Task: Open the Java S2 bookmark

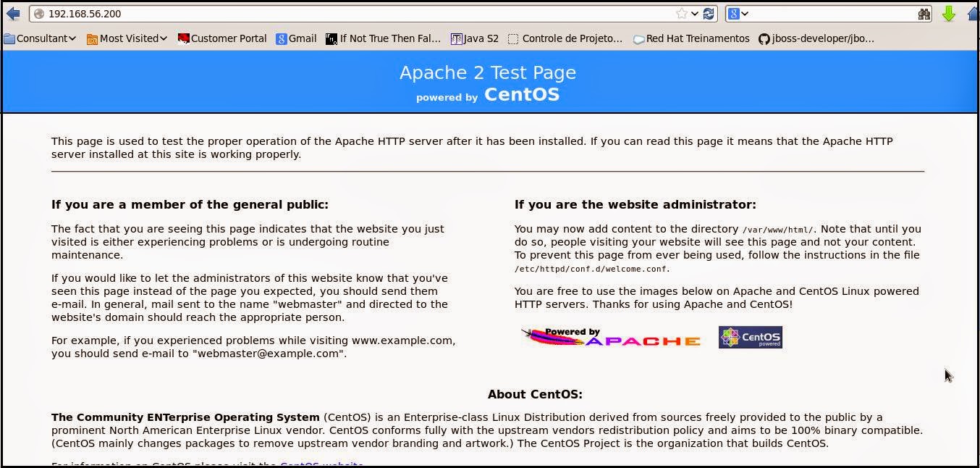Action: coord(475,38)
